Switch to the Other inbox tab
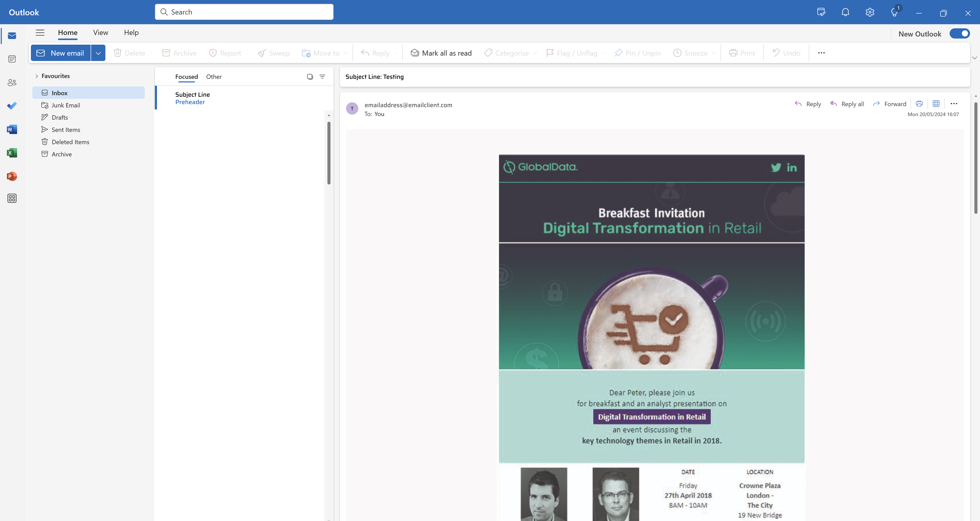This screenshot has width=980, height=521. (214, 77)
